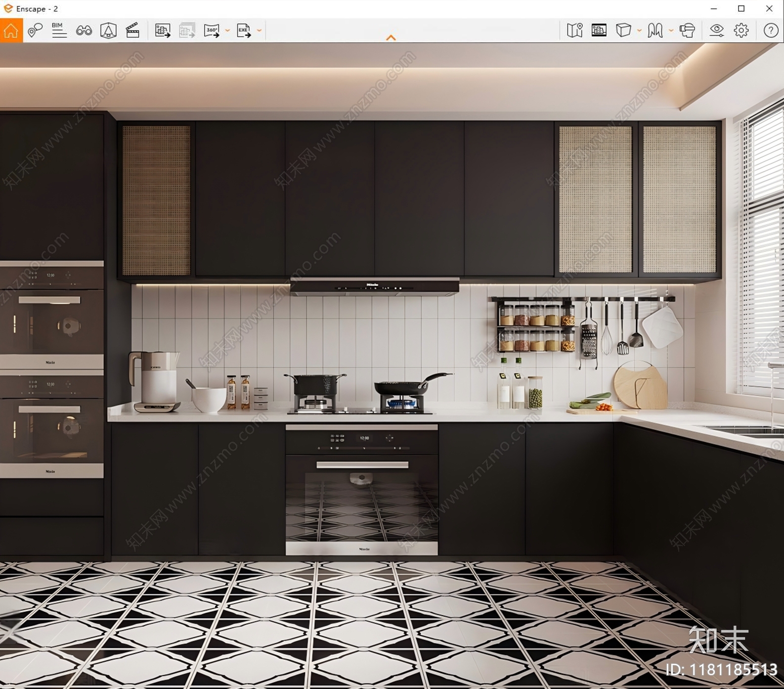
Task: Expand the EXE export options arrow
Action: 259,31
